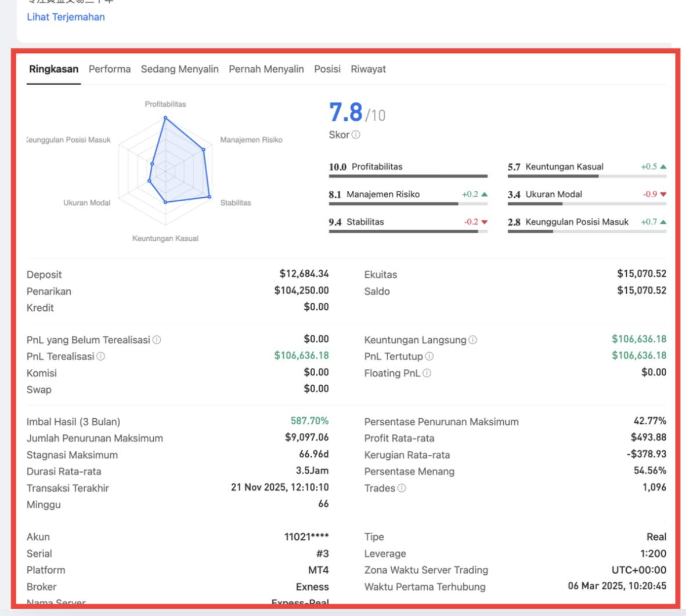The height and width of the screenshot is (616, 686).
Task: Click red down arrow beside Ukuran Modal
Action: point(663,194)
